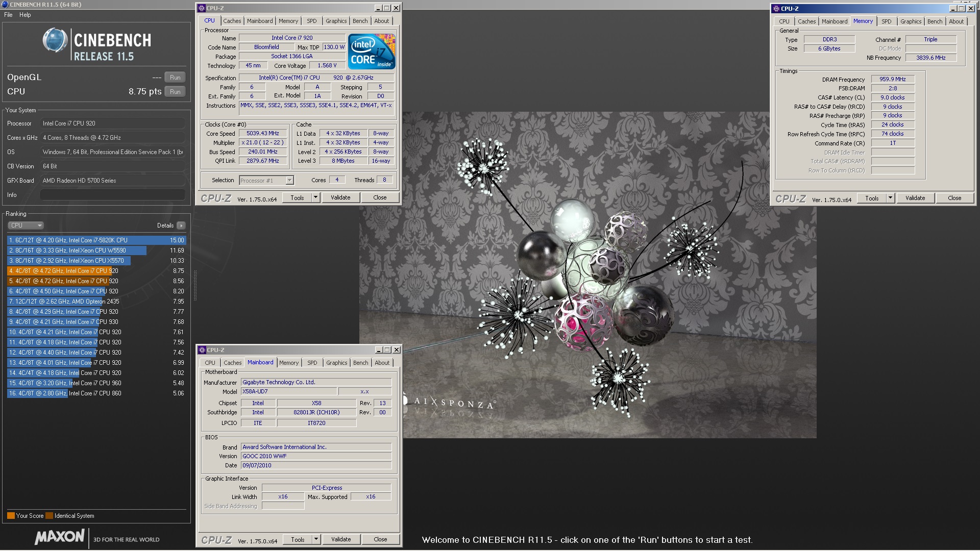Screen dimensions: 980x551
Task: Select ranking entry 4C/8T 2.80 GHz i7 860
Action: point(96,393)
